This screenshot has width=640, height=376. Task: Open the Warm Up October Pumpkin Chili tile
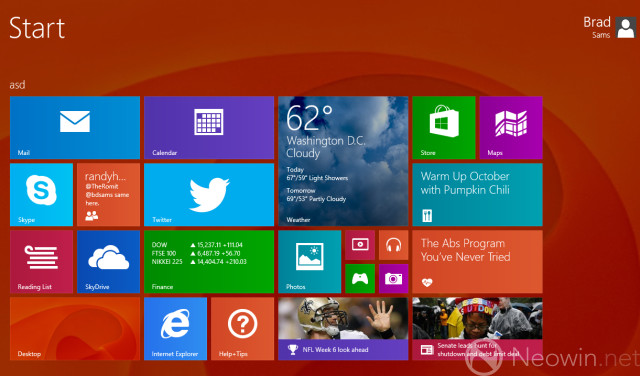pos(477,195)
